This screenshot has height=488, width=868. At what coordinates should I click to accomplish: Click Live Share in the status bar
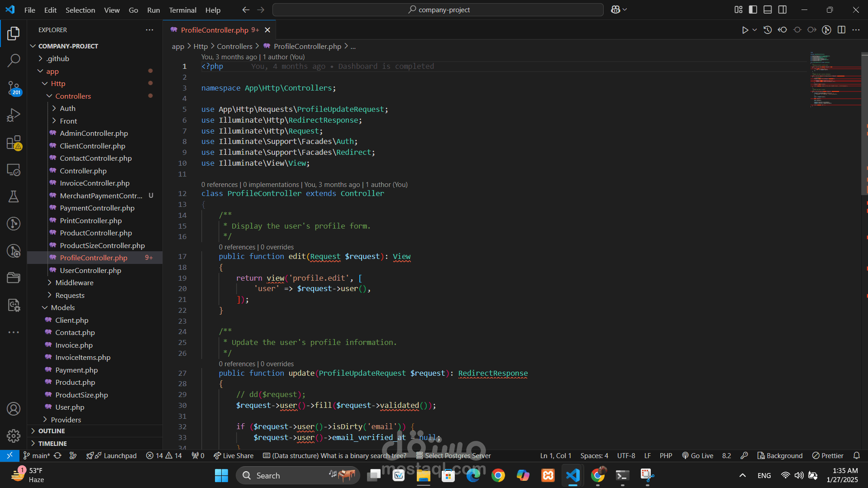234,455
